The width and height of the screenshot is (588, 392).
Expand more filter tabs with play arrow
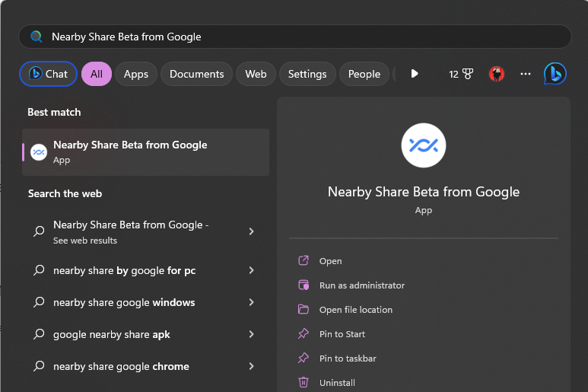coord(415,74)
